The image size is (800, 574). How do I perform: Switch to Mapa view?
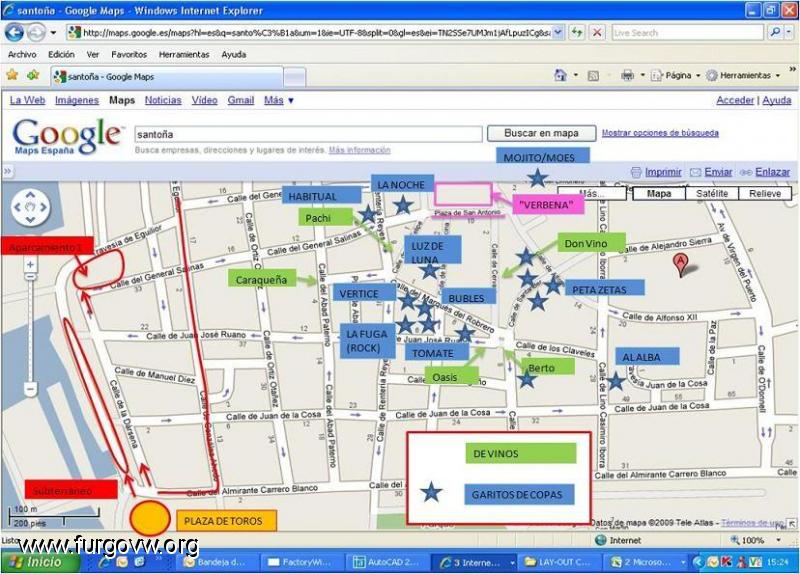659,193
